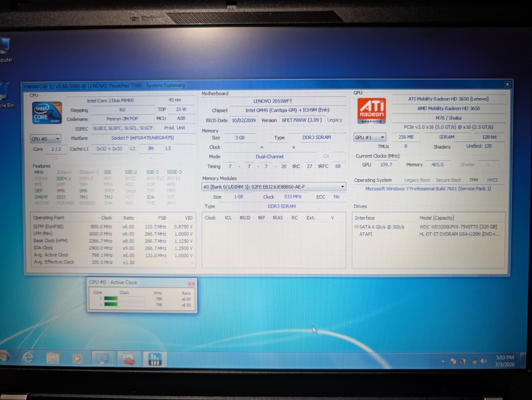The image size is (532, 400).
Task: Click the Core 1 clock bar
Action: point(124,304)
